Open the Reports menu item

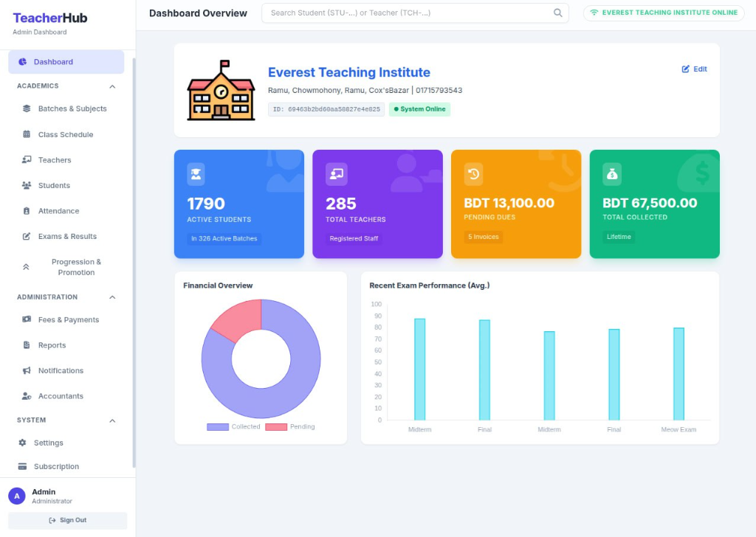click(52, 344)
